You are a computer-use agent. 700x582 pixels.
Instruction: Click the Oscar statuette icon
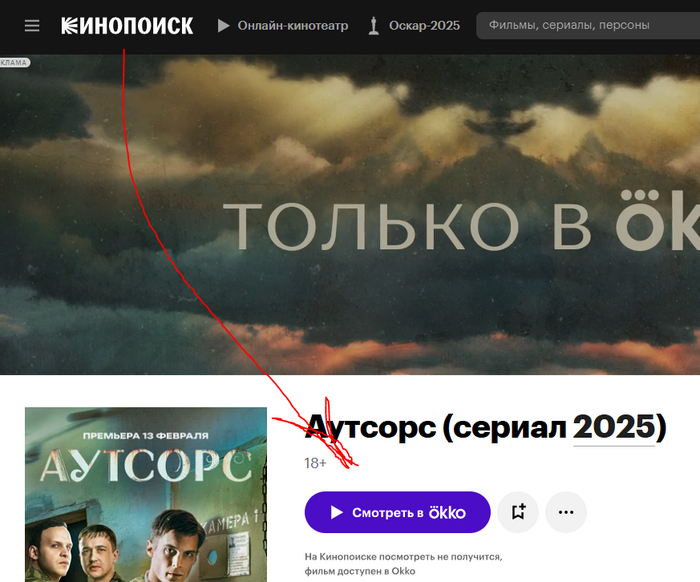click(374, 26)
